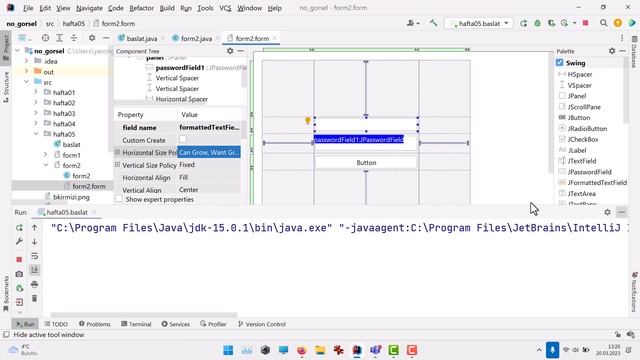
Task: Expand the form1 node
Action: pos(45,155)
